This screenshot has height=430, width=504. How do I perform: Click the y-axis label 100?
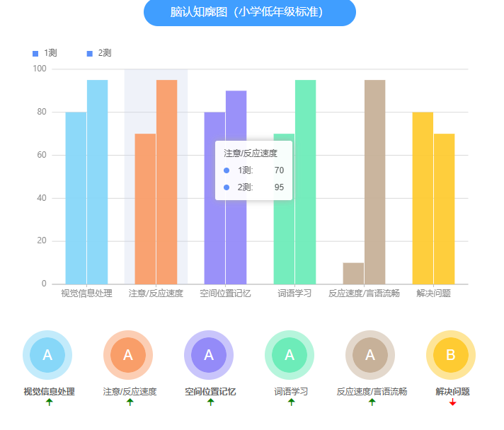[40, 69]
